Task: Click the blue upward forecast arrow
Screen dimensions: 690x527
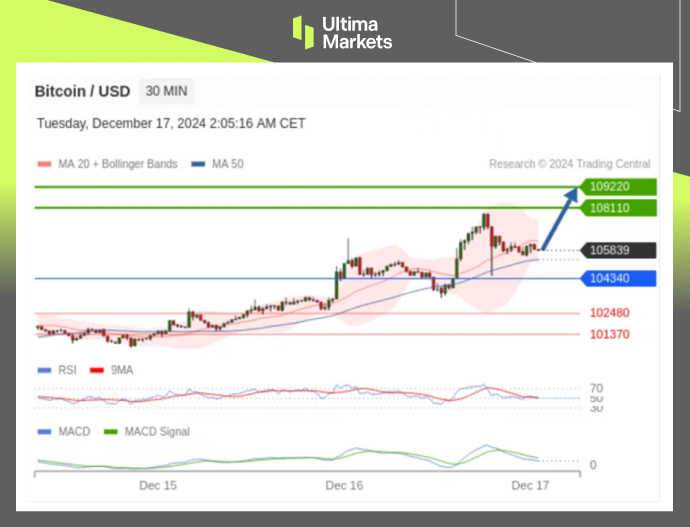Action: click(561, 218)
